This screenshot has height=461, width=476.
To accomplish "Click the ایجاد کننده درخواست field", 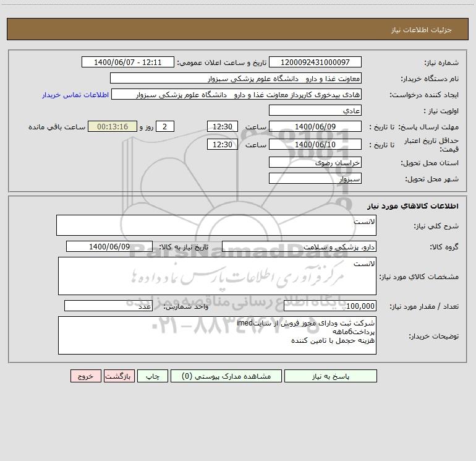I will point(237,94).
